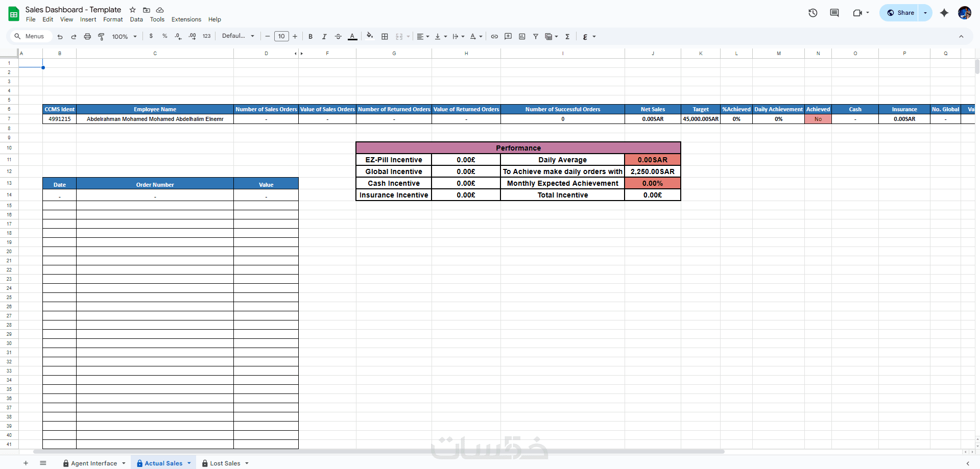Image resolution: width=980 pixels, height=469 pixels.
Task: Open Share options dropdown arrow
Action: [925, 13]
